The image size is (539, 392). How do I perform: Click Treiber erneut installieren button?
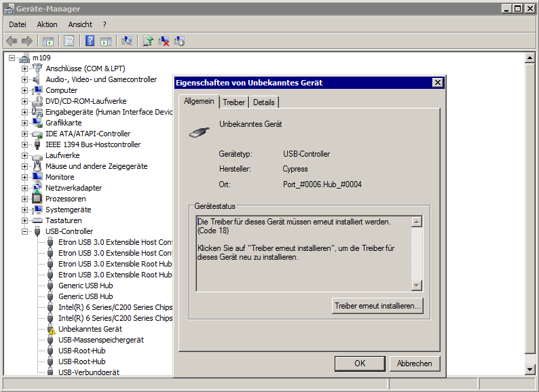point(377,306)
